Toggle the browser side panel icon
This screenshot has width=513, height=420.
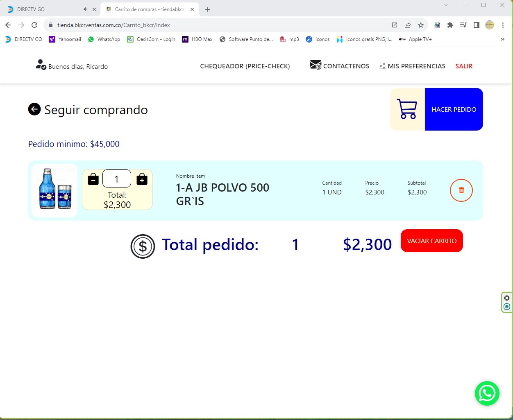click(476, 25)
